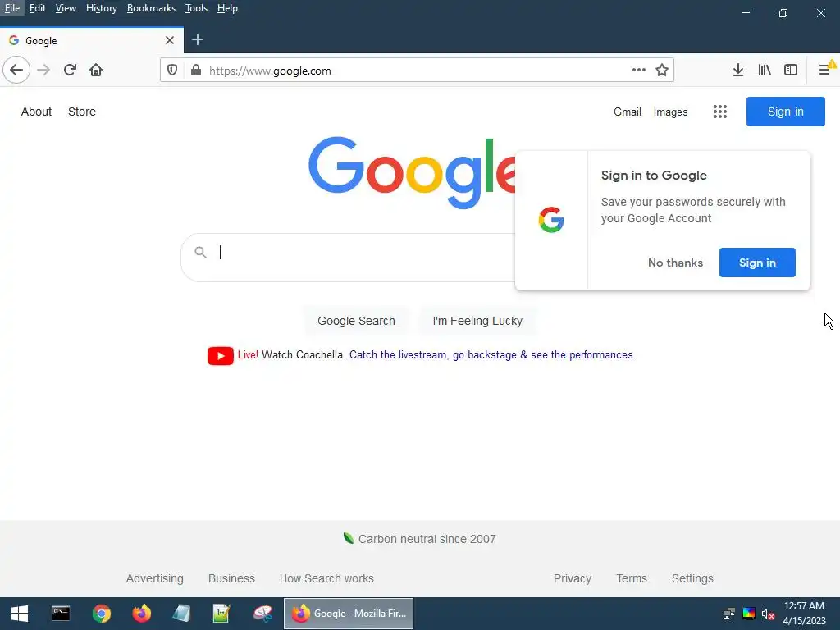Open taskbar pink mushroom icon
840x630 pixels.
[262, 614]
